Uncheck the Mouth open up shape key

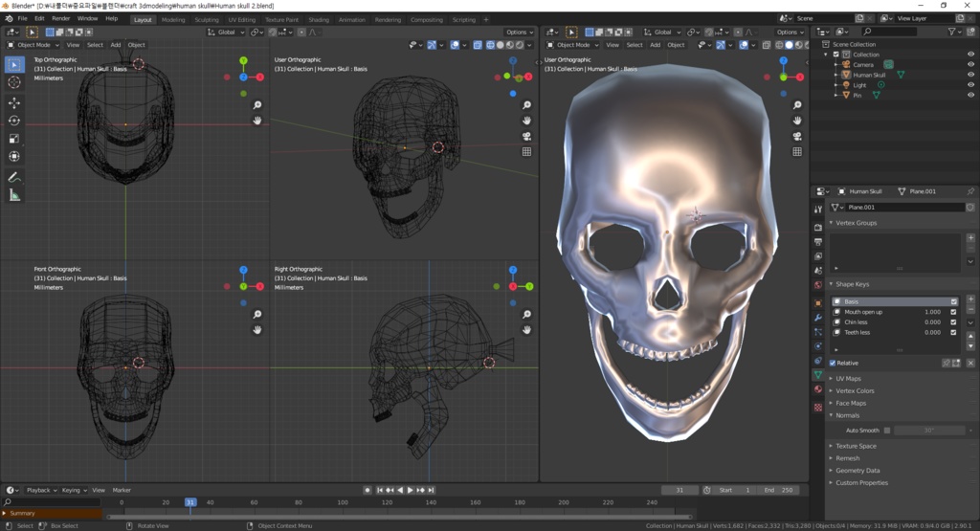coord(953,312)
